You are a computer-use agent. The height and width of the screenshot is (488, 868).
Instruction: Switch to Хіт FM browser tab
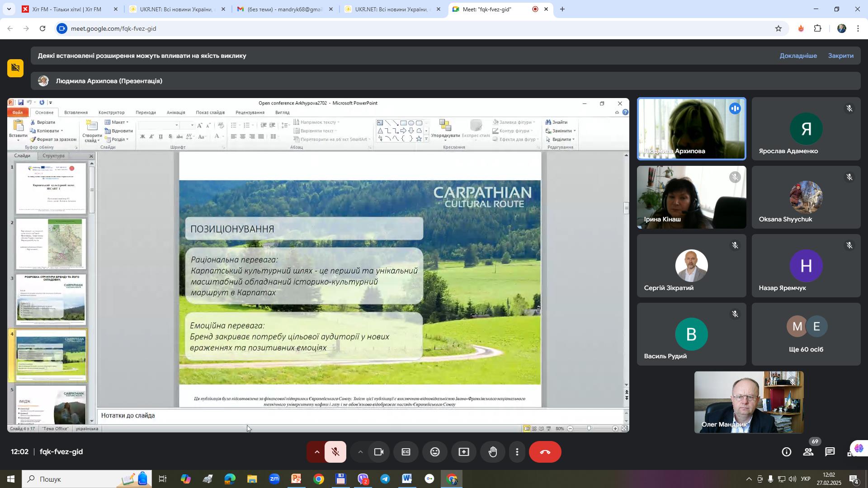coord(67,9)
